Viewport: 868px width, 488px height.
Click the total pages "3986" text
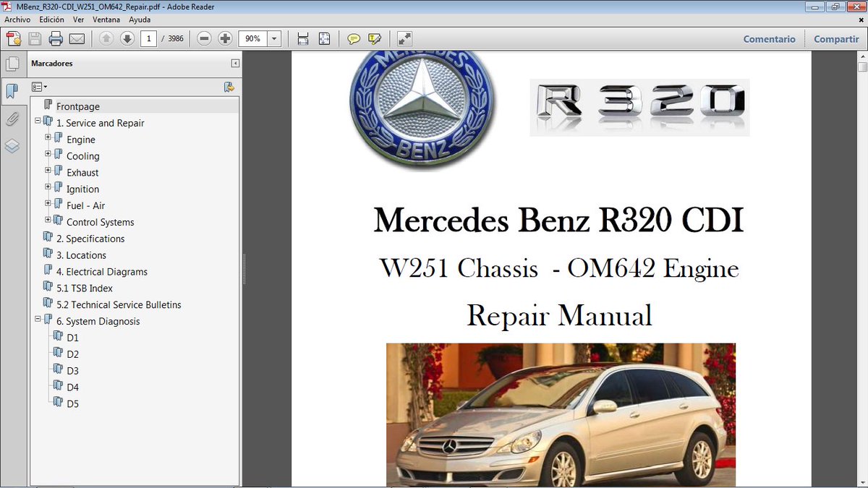(x=175, y=39)
